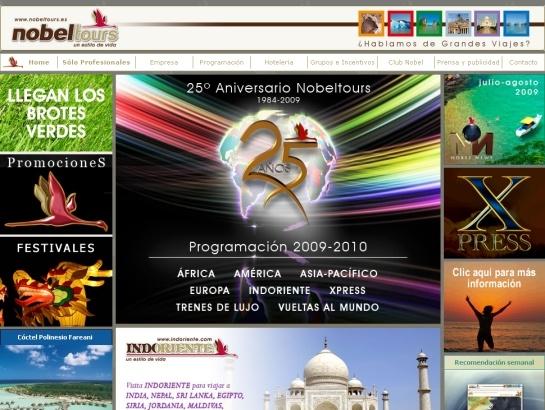Open the Festivales dragon banner
Image resolution: width=545 pixels, height=410 pixels.
click(x=56, y=282)
